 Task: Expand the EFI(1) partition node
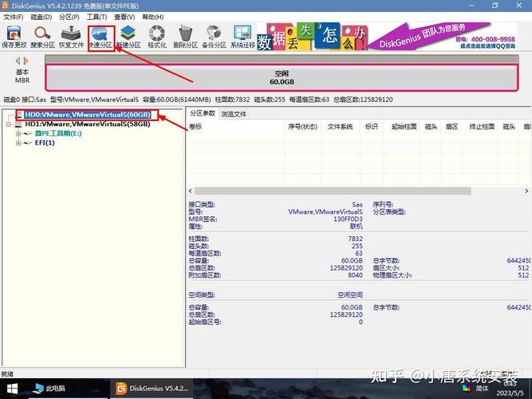pos(18,143)
